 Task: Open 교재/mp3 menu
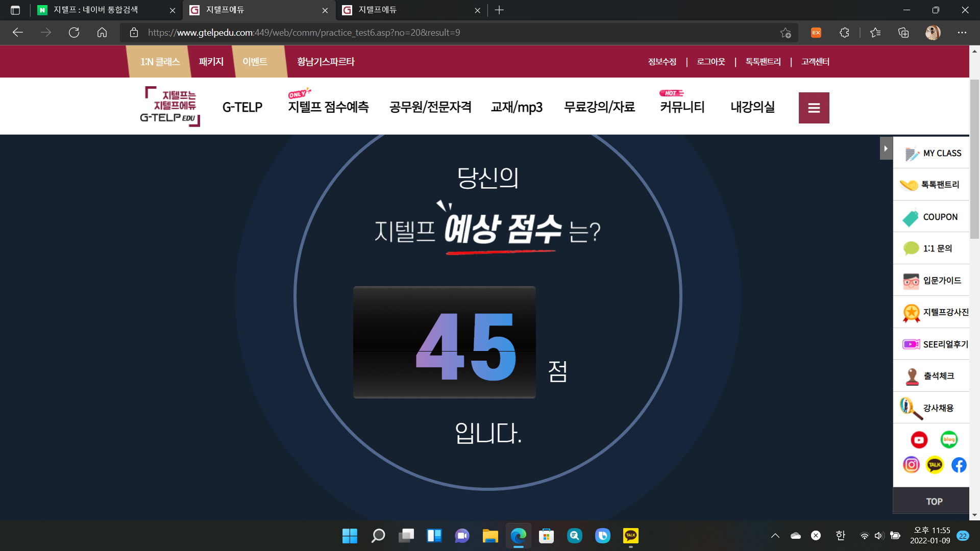click(517, 107)
